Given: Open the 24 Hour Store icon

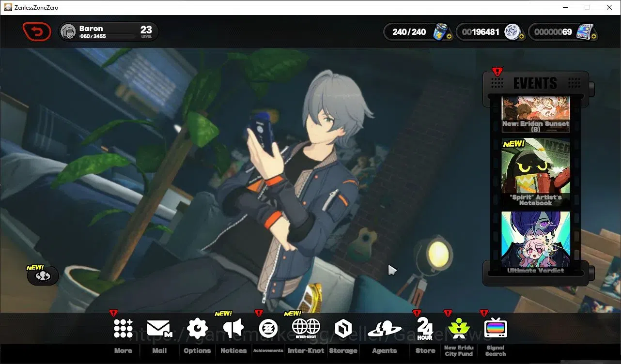Looking at the screenshot, I should click(425, 329).
